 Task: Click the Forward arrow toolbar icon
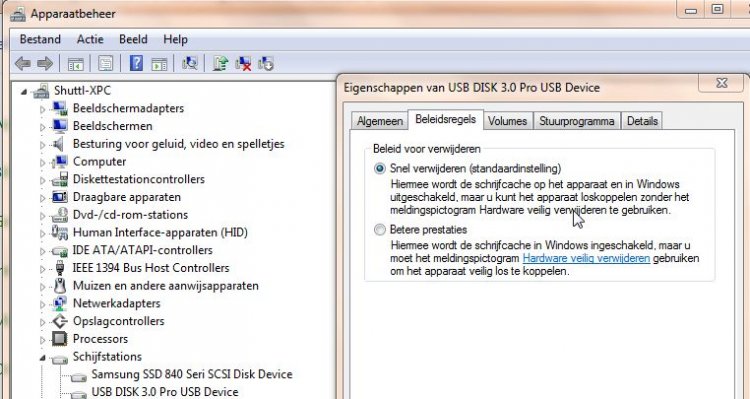click(x=44, y=63)
